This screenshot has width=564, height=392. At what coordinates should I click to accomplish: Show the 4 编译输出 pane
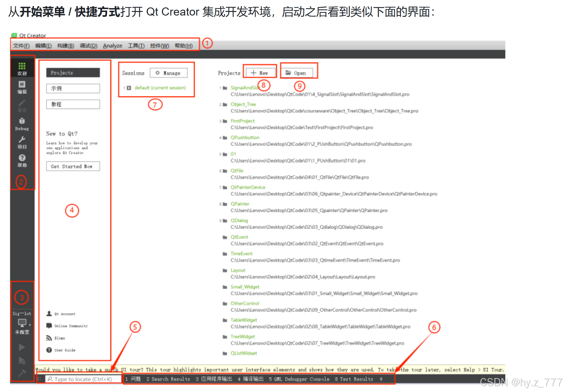coord(251,379)
